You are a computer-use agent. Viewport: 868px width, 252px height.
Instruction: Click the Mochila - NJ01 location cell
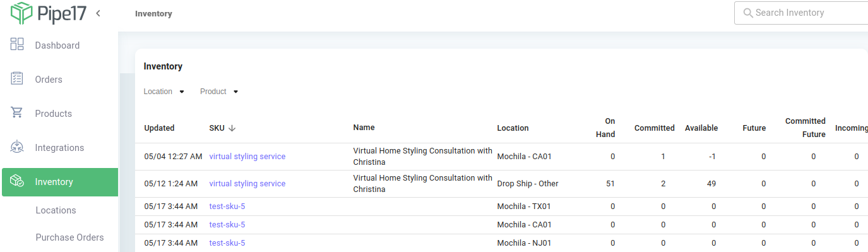[x=524, y=243]
